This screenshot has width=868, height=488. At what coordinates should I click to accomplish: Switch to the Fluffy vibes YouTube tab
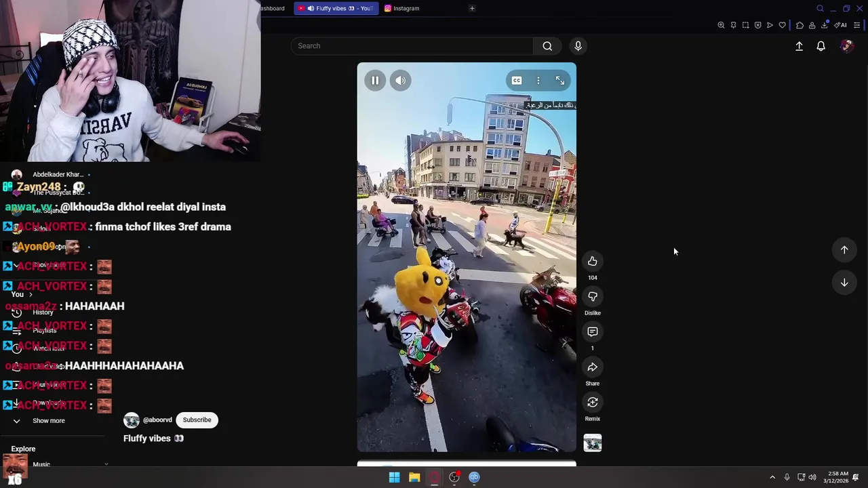click(336, 8)
